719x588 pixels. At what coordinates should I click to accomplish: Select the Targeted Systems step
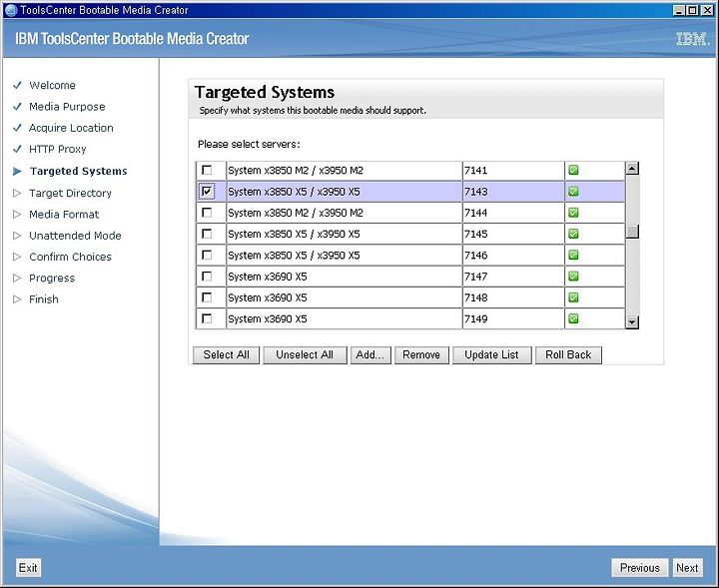[79, 171]
